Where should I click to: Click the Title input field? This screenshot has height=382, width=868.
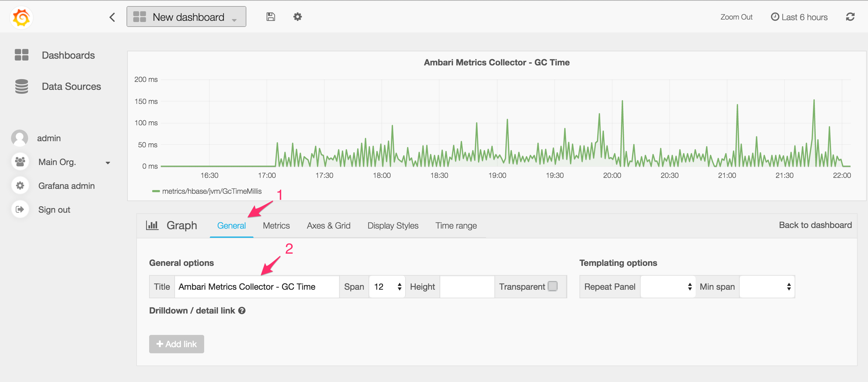coord(256,286)
